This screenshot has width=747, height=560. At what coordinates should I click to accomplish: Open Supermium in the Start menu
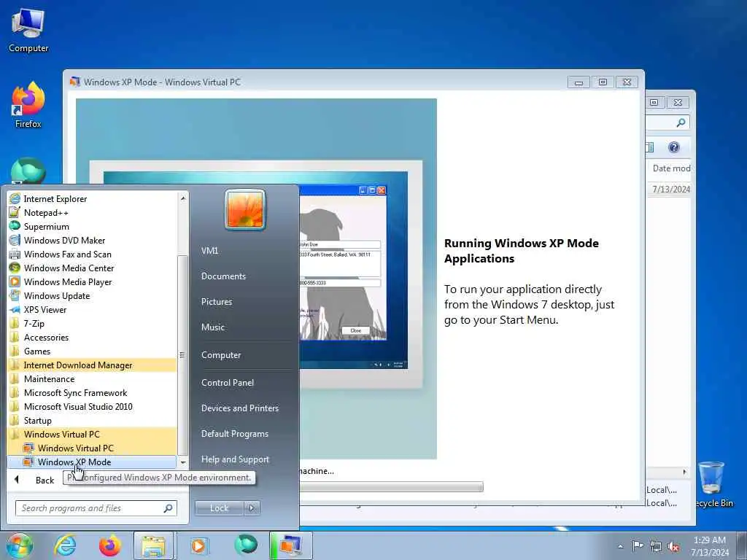point(46,226)
